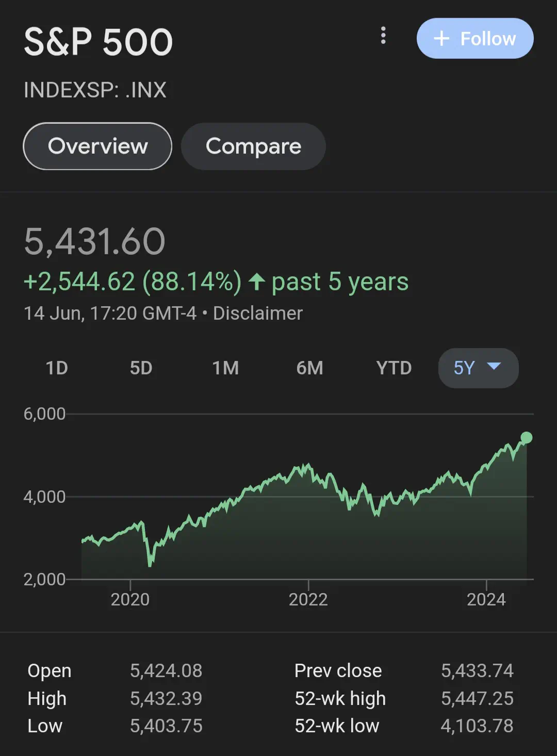Click the 5,431.60 index price
557x756 pixels.
(94, 241)
